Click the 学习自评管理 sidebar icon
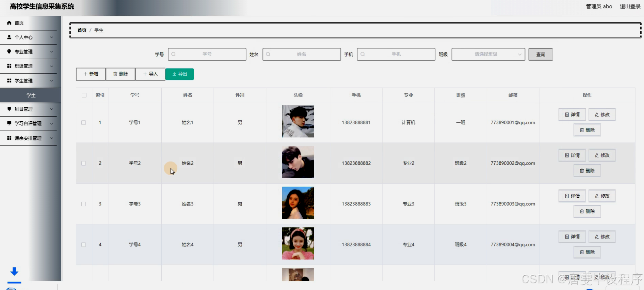This screenshot has height=290, width=644. point(9,123)
